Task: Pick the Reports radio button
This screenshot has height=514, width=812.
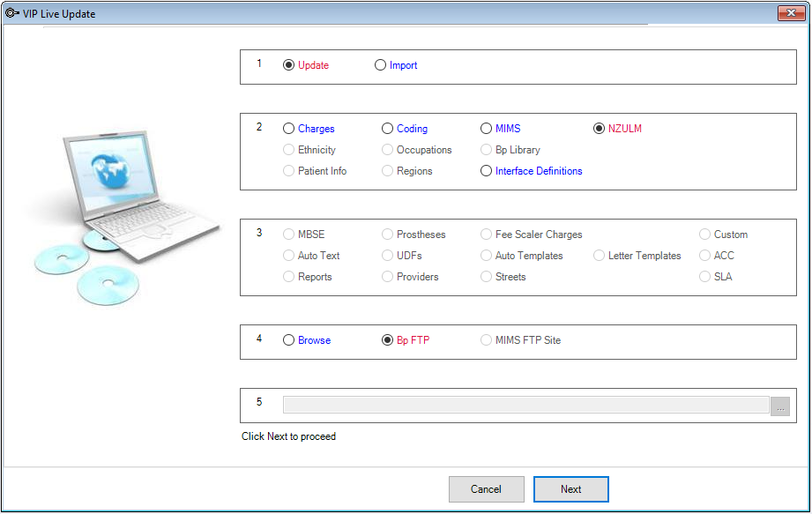Action: pyautogui.click(x=288, y=277)
